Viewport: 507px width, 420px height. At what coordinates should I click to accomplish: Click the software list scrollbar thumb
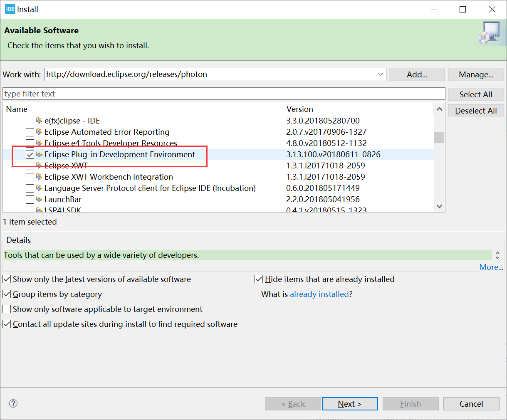tap(439, 137)
